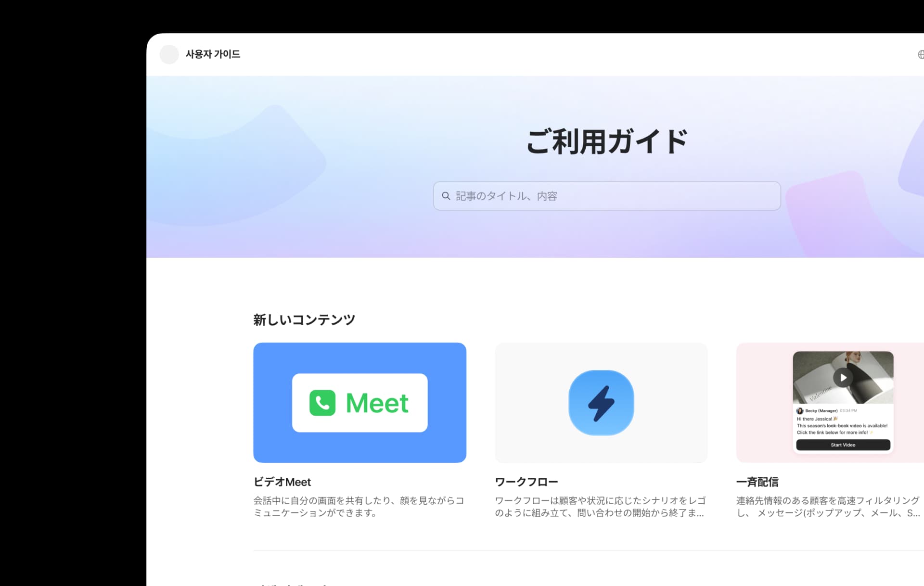Open the ワークフロー article title
Image resolution: width=924 pixels, height=586 pixels.
(x=526, y=482)
